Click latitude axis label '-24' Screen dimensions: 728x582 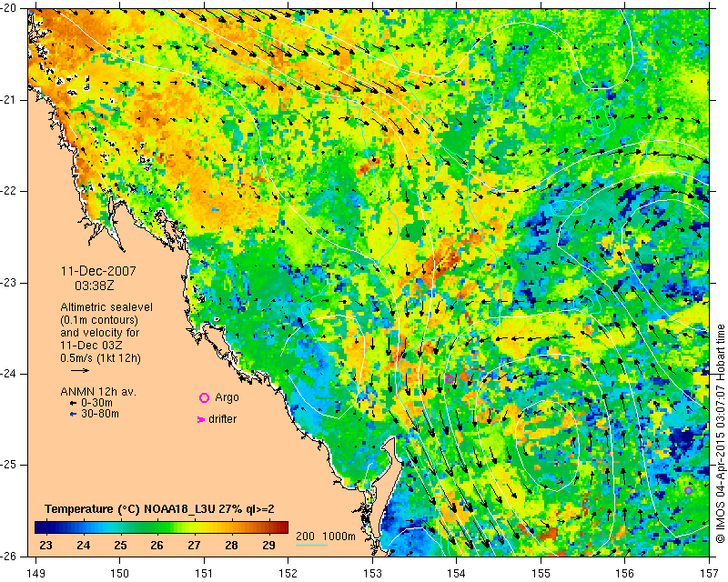pyautogui.click(x=8, y=374)
